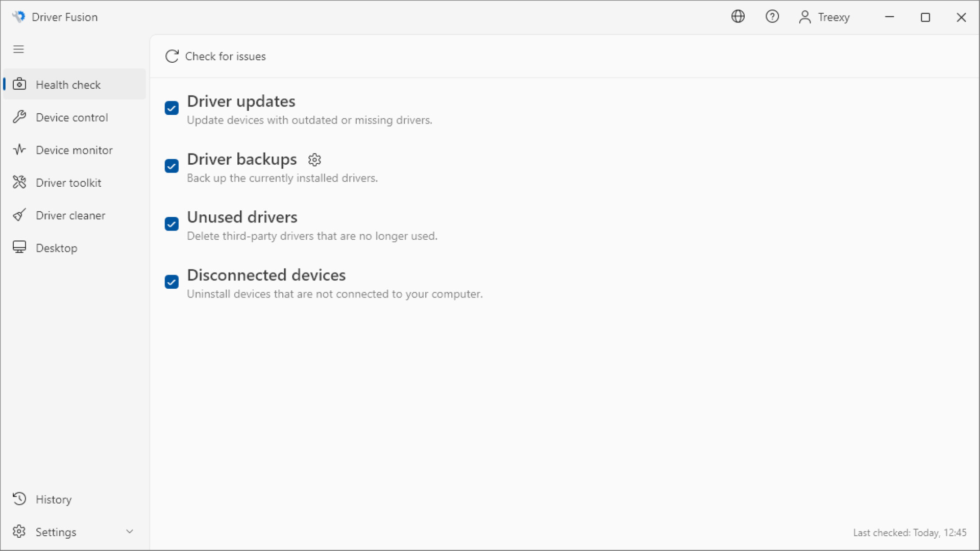
Task: Uncheck the Driver backups option
Action: coord(171,166)
